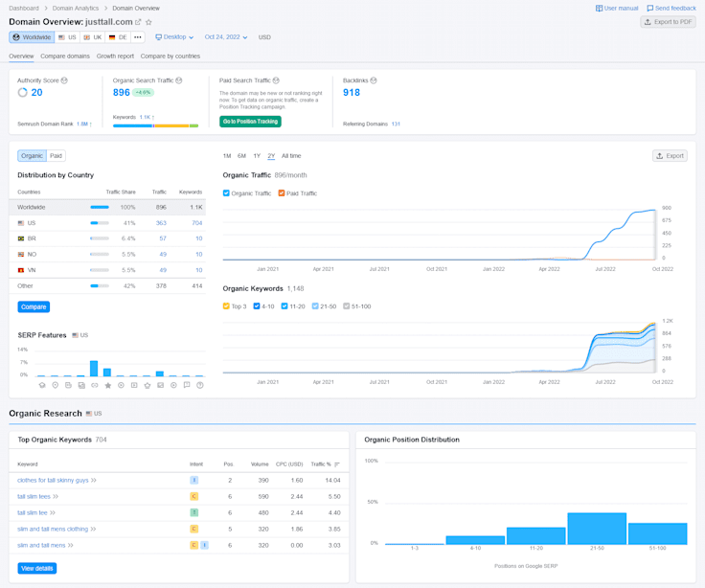705x588 pixels.
Task: Open info icon next to Authority Score
Action: [x=64, y=80]
